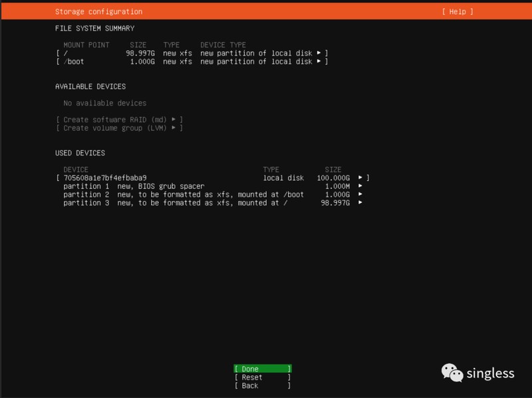Expand the partition 3 98.997G arrow

tap(360, 203)
